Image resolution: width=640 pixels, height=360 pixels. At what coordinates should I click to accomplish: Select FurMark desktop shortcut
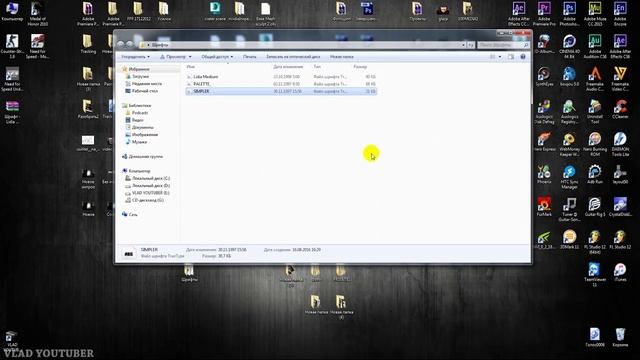tap(544, 207)
